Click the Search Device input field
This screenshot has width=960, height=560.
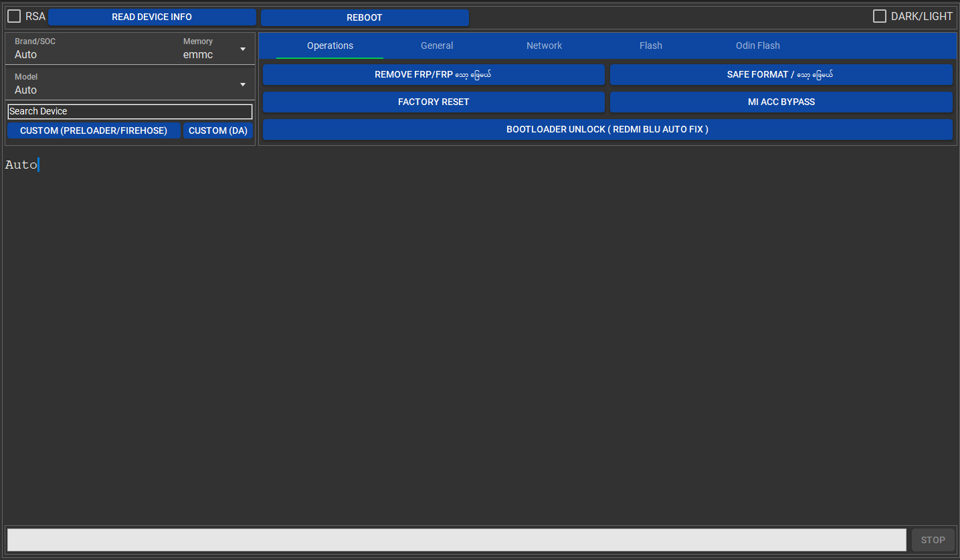(129, 111)
